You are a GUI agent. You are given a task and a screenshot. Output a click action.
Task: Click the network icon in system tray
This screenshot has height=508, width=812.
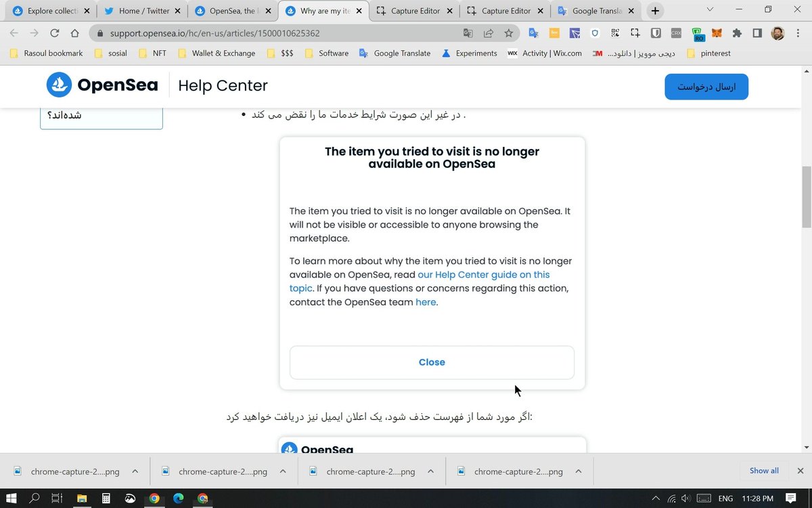[x=671, y=499]
